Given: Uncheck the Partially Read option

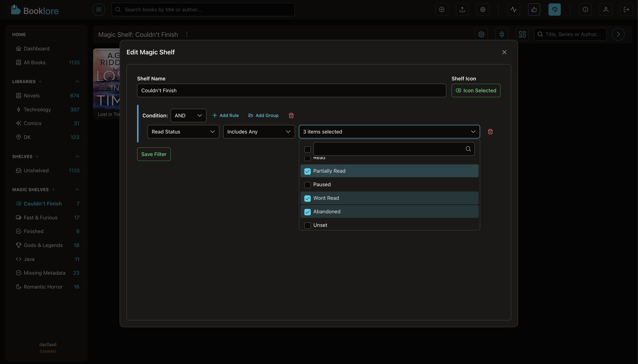Looking at the screenshot, I should pyautogui.click(x=308, y=171).
